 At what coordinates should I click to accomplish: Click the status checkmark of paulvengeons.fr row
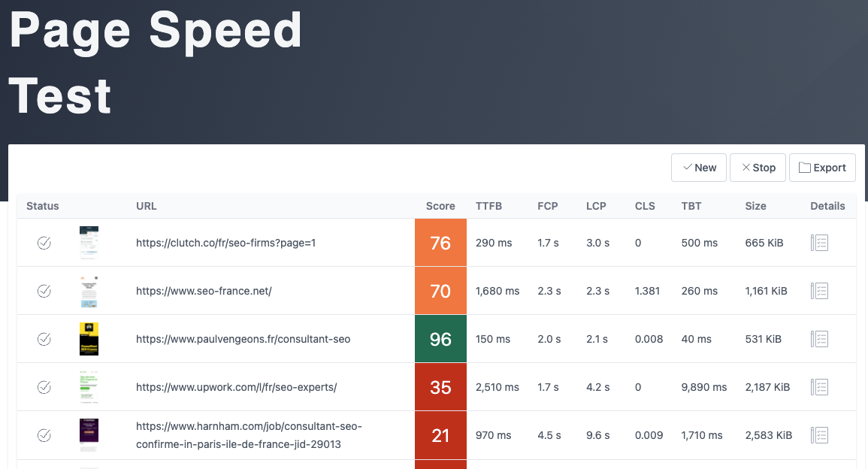[x=44, y=339]
